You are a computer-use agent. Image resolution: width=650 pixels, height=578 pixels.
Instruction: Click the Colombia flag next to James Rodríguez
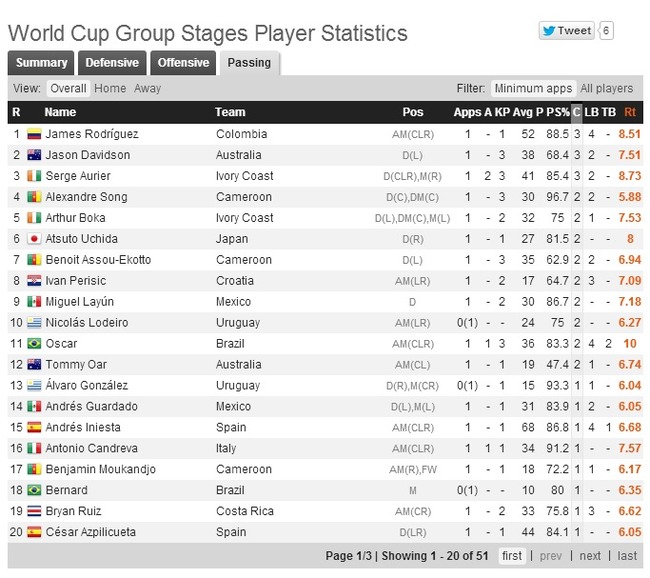(34, 134)
